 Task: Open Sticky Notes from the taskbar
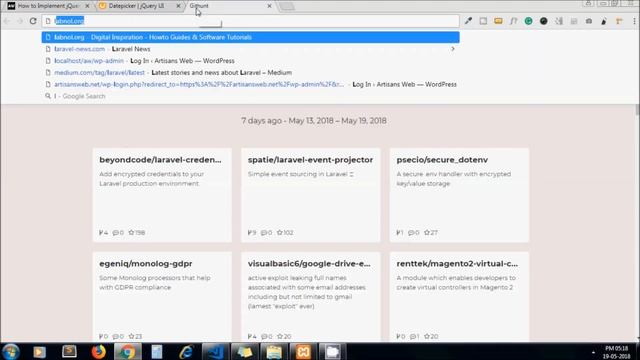(x=245, y=351)
